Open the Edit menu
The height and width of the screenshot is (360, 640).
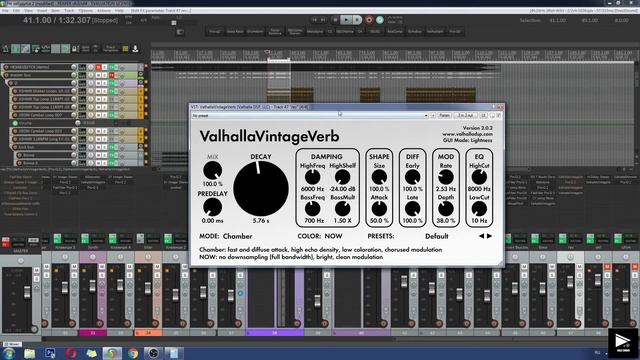tap(16, 11)
